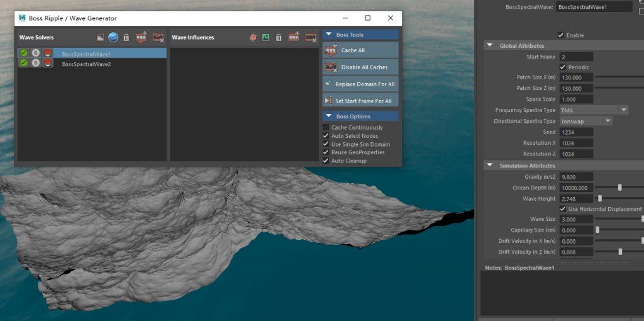Uncheck Use Single Sim Domain

326,144
